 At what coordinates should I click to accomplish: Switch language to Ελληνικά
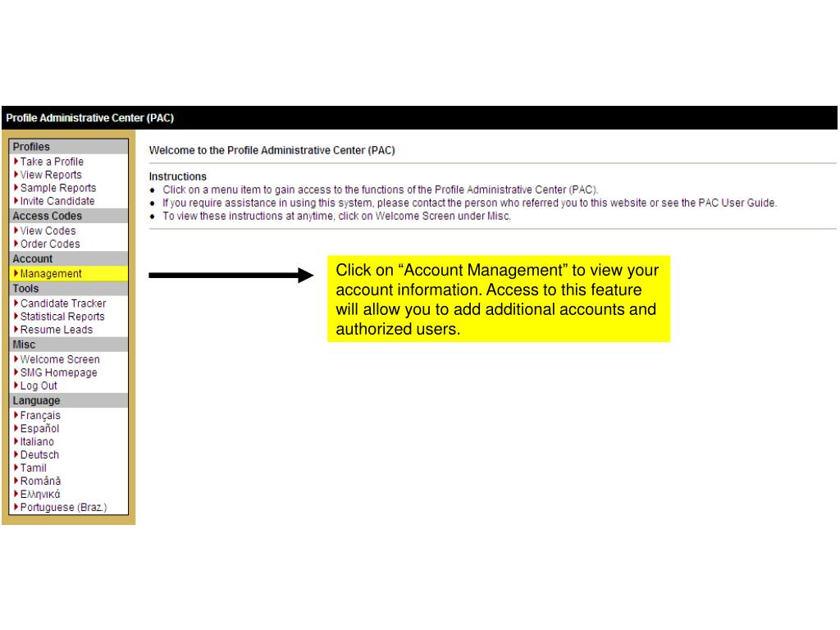[40, 495]
